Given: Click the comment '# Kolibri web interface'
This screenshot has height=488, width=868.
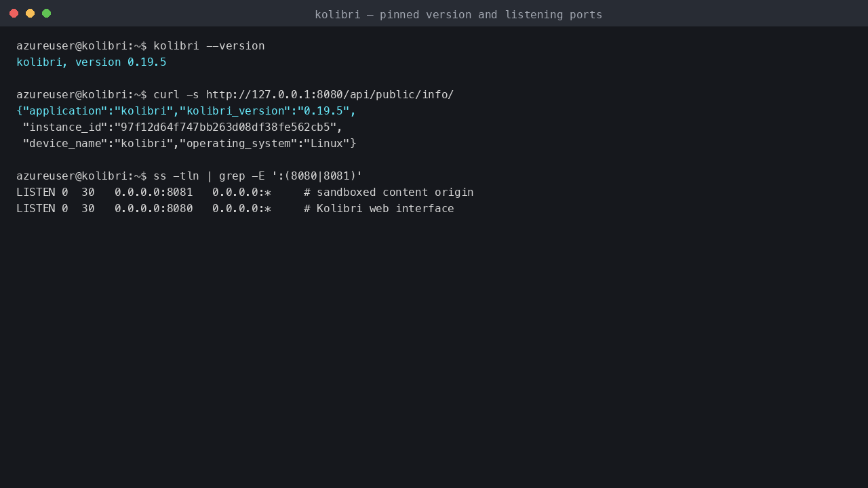Looking at the screenshot, I should coord(379,209).
